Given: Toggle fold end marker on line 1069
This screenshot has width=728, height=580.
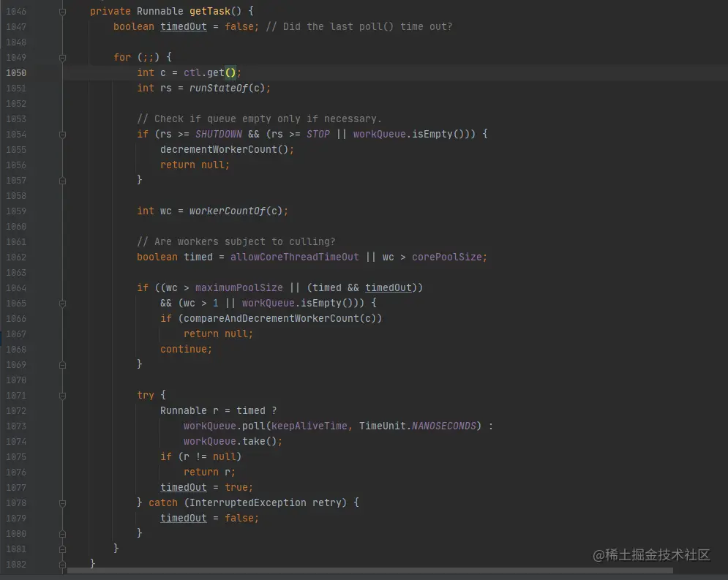Looking at the screenshot, I should tap(62, 365).
